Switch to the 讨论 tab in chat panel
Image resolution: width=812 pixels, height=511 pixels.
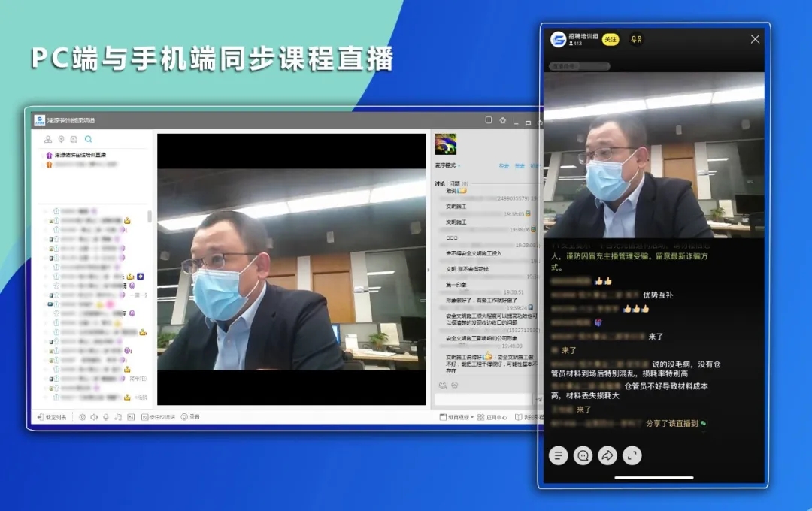[x=440, y=183]
